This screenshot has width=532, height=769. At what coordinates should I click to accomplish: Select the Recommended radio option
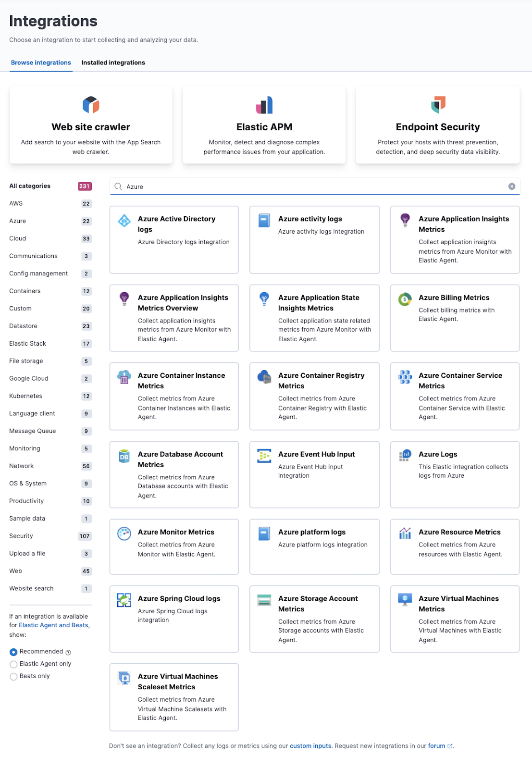13,652
